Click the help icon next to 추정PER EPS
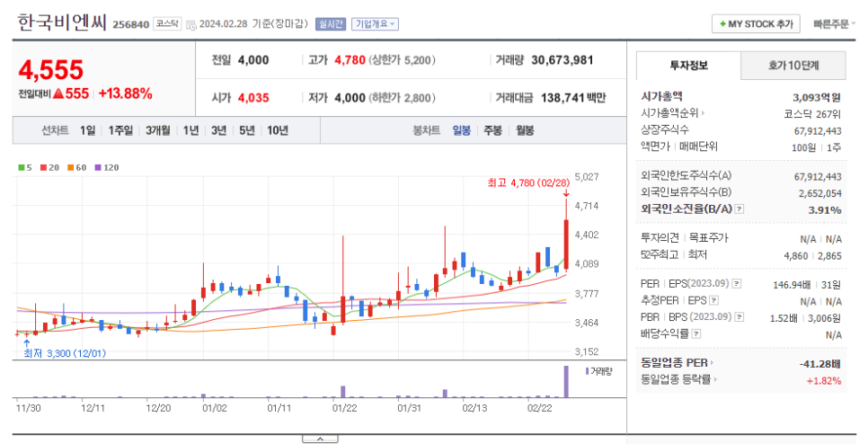 (714, 300)
